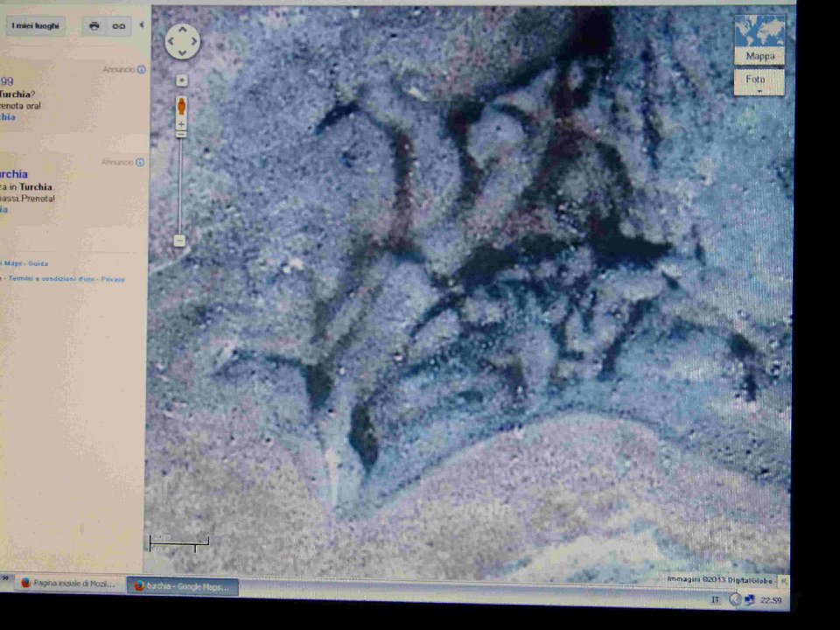Open the blue "99" ad headline link

(x=6, y=81)
